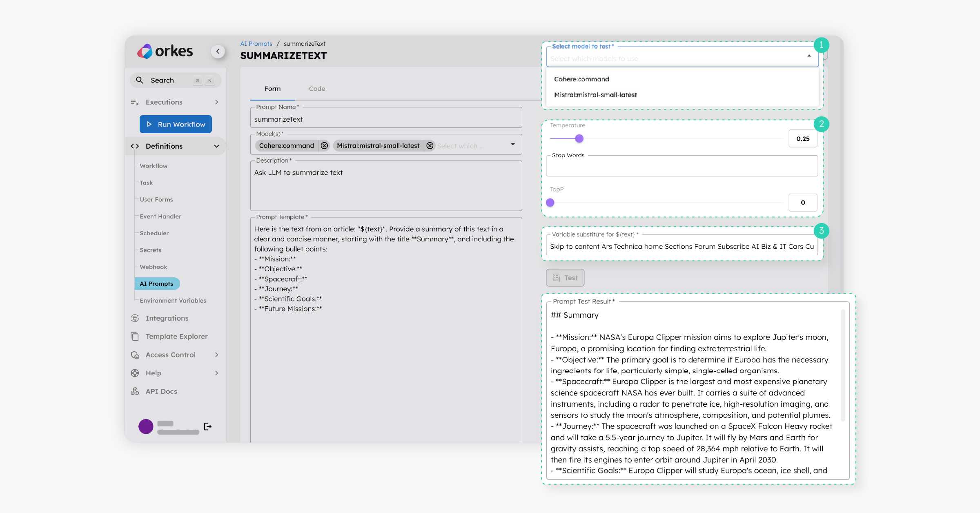Open Webhook definitions
Image resolution: width=980 pixels, height=513 pixels.
(154, 267)
